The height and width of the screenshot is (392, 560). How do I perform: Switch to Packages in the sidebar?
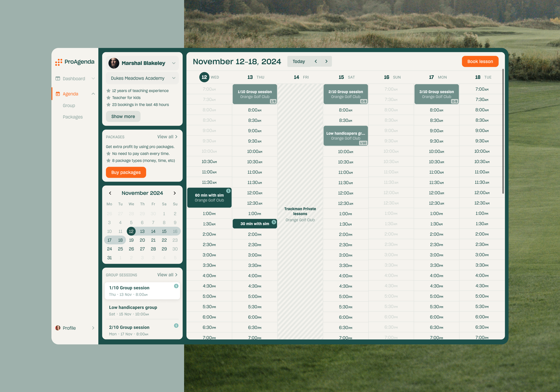point(73,117)
